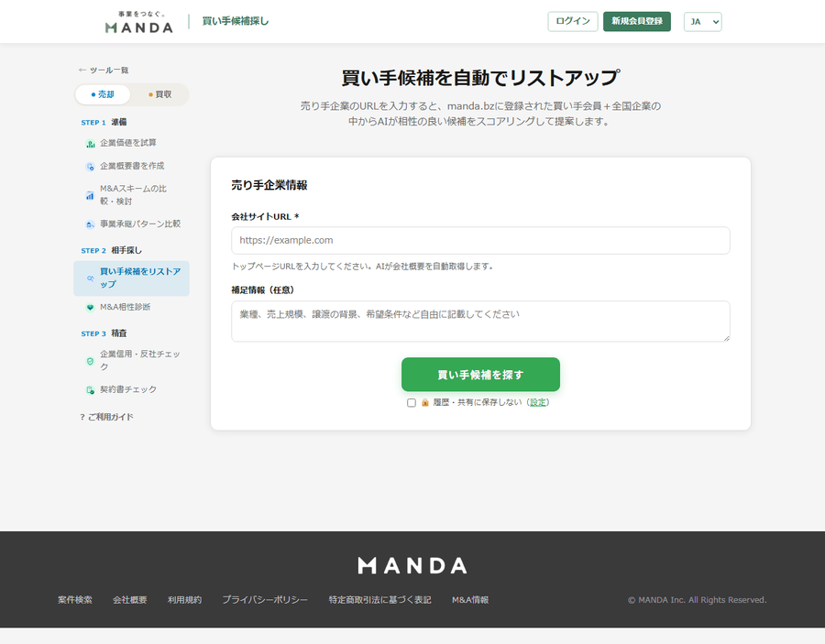Open 特定商取引法に基づく表記 in the footer

[x=379, y=600]
